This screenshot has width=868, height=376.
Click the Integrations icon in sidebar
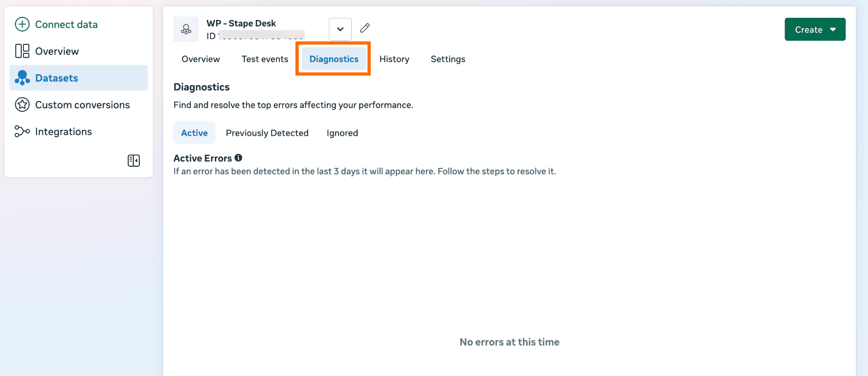[x=22, y=132]
